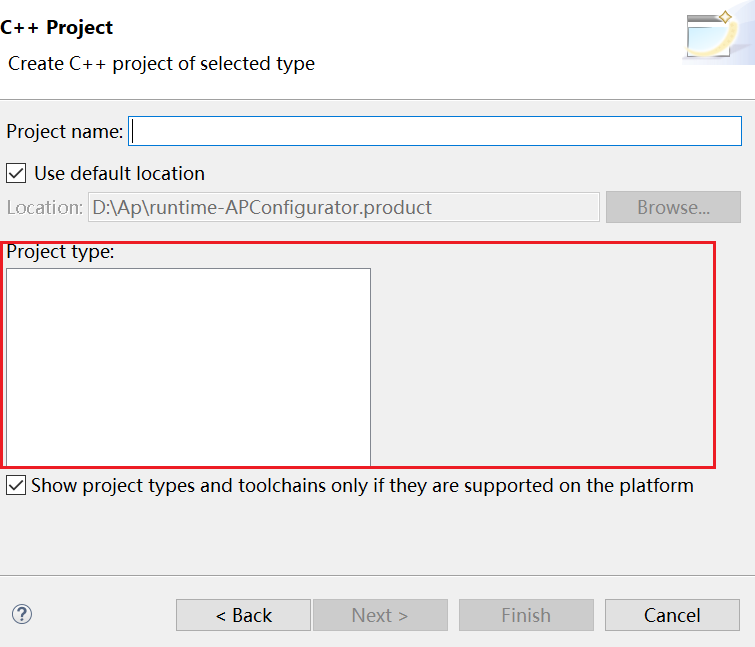Click the 'Project name:' label

[x=65, y=131]
